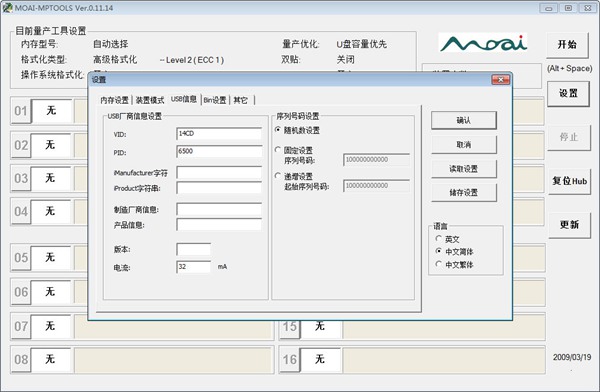Click the 版本 input field
600x392 pixels.
[194, 249]
